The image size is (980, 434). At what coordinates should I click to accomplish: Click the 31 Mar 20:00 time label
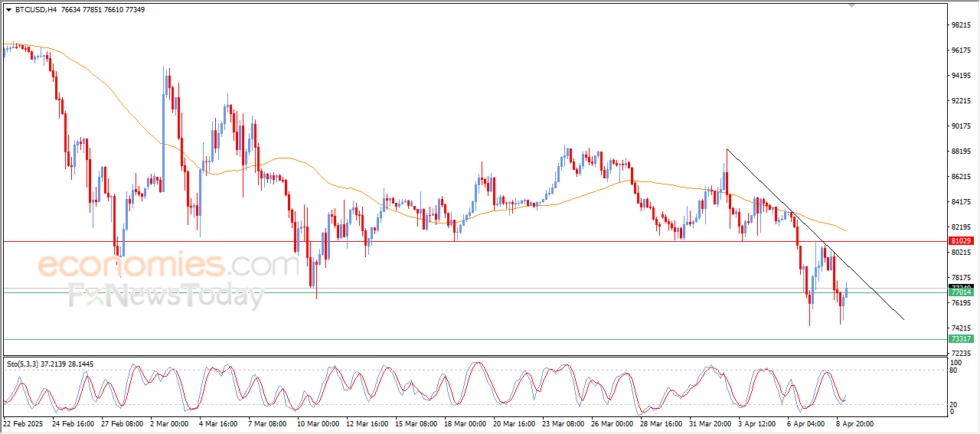click(710, 423)
